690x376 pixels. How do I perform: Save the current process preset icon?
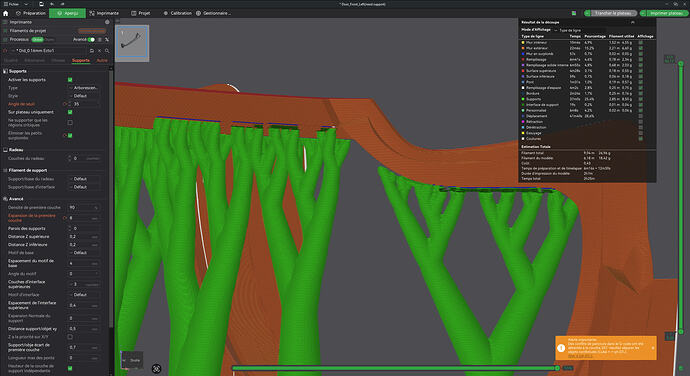click(x=92, y=51)
